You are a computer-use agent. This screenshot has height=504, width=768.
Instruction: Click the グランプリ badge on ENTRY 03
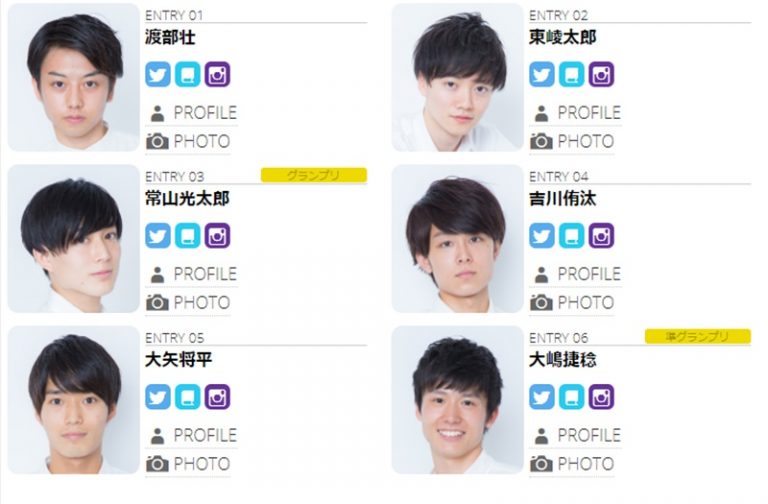tap(313, 175)
